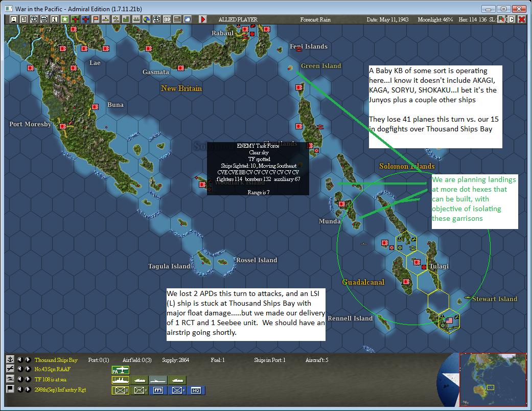Click the Japanese flag near Tulagi
Image resolution: width=532 pixels, height=411 pixels.
point(417,262)
